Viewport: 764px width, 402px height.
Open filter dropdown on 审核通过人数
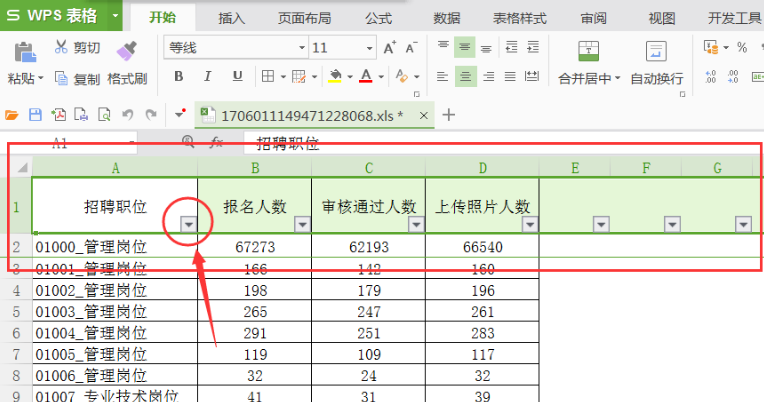point(417,225)
